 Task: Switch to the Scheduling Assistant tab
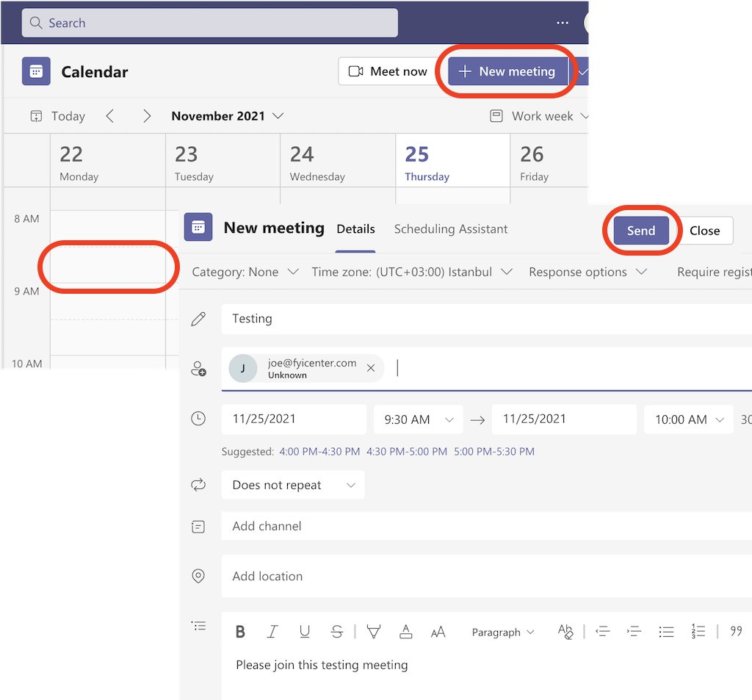(450, 229)
